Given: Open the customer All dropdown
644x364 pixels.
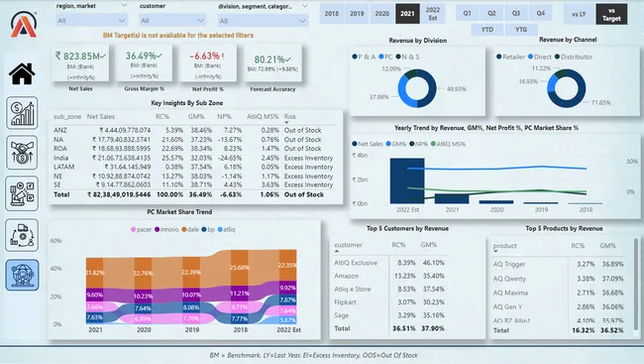Looking at the screenshot, I should 172,20.
